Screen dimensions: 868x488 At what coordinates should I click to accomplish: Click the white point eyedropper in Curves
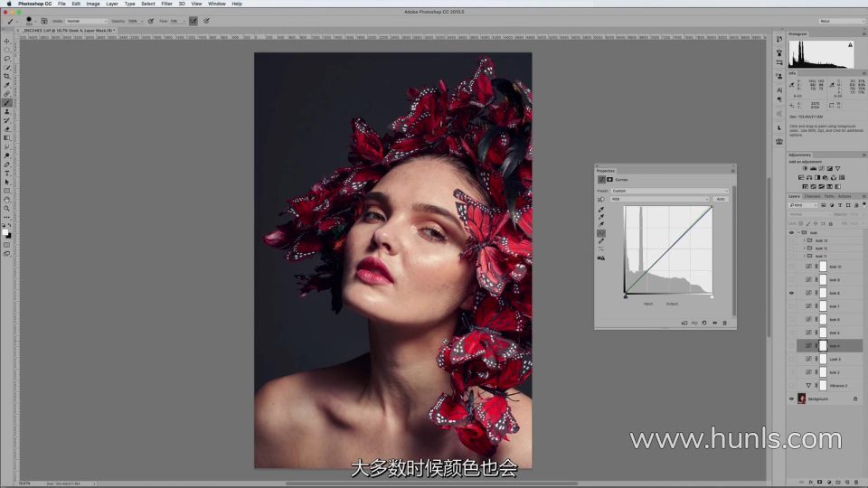coord(601,224)
